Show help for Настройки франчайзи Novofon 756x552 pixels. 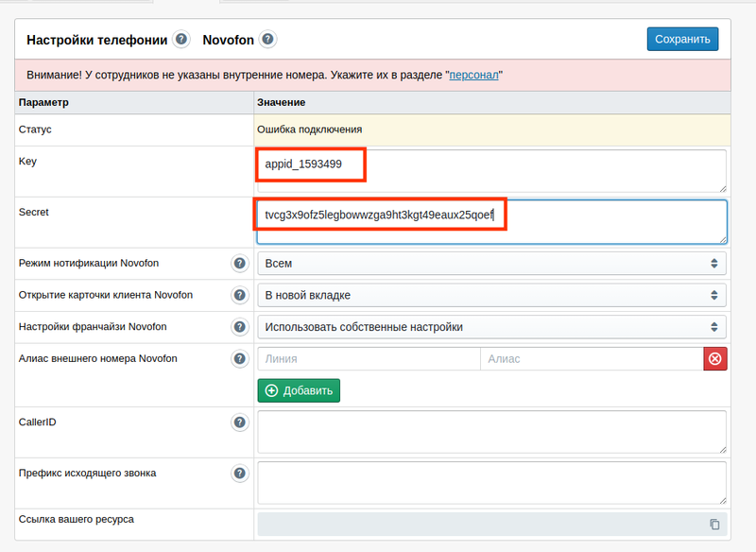(x=240, y=327)
